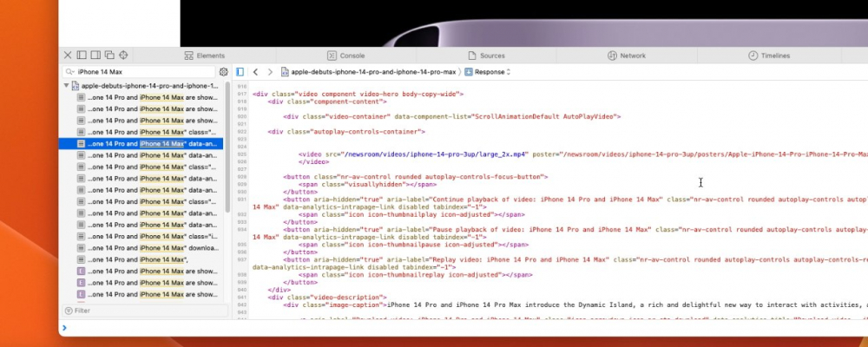The height and width of the screenshot is (347, 868).
Task: Open the Response dropdown in path bar
Action: [x=488, y=72]
